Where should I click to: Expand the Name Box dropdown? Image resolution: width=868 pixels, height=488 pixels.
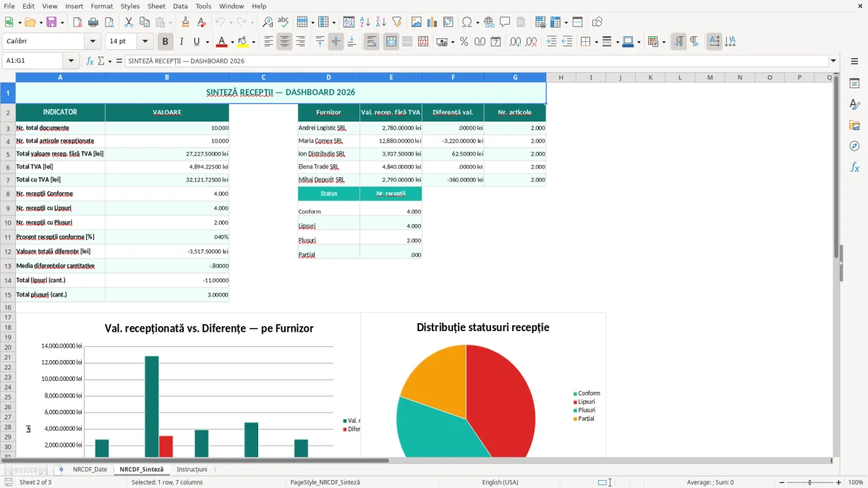[71, 61]
